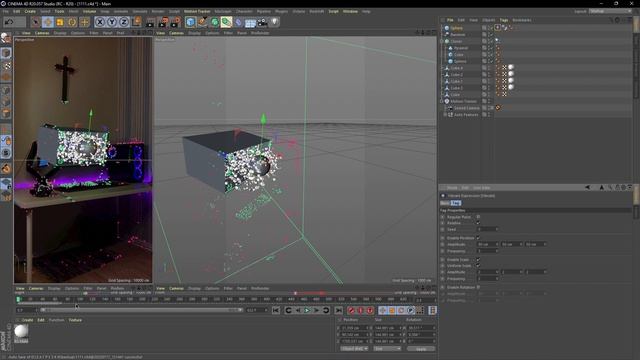Select the Spline Pen tool icon
Screen dimensions: 640x360
pos(202,22)
